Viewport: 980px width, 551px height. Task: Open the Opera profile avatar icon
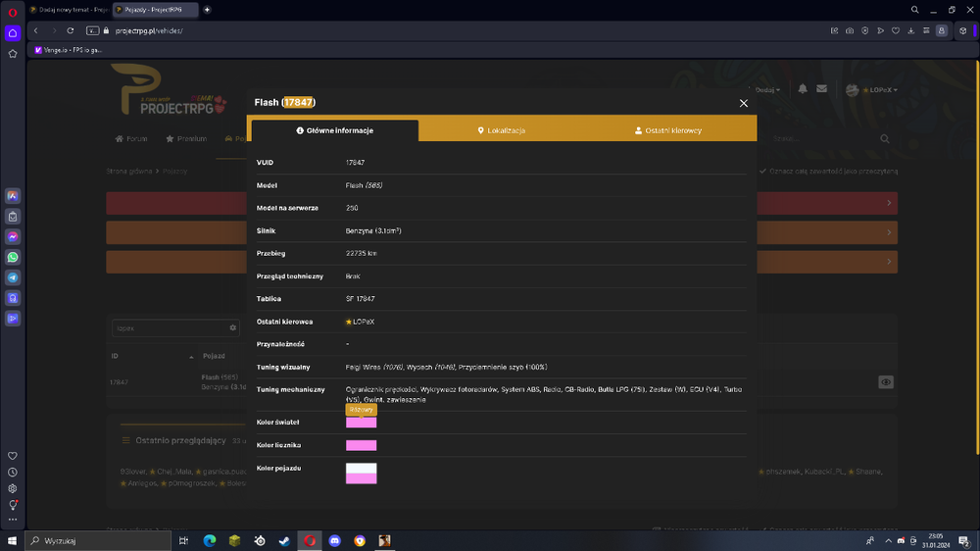pyautogui.click(x=942, y=30)
